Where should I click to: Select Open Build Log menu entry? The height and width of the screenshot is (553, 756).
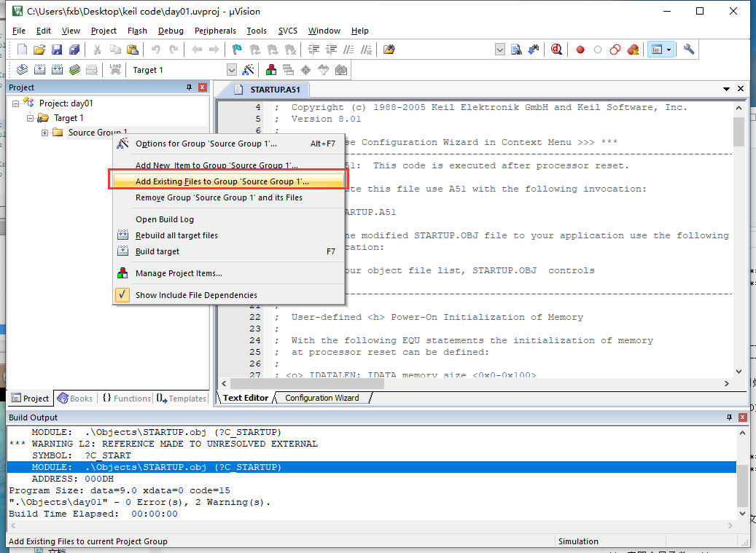coord(228,219)
